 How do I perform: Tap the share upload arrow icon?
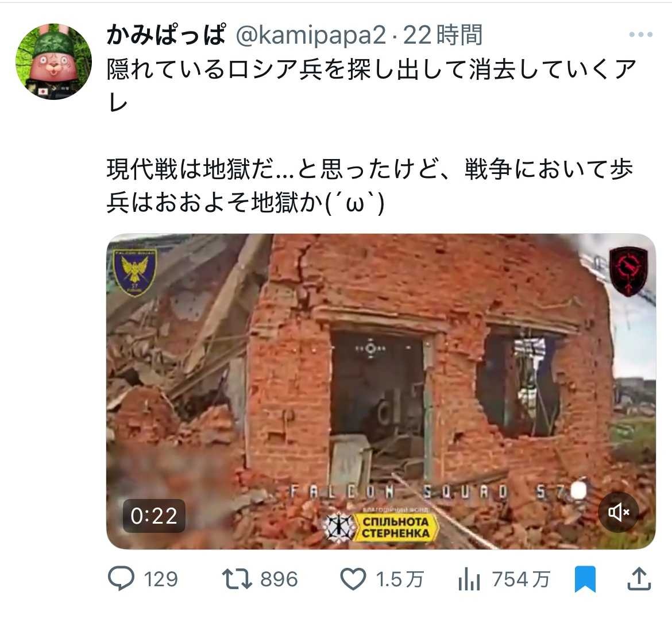(x=639, y=579)
